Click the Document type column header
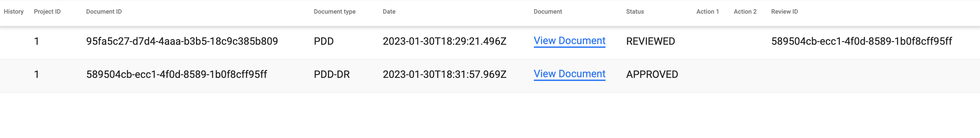 [x=334, y=12]
